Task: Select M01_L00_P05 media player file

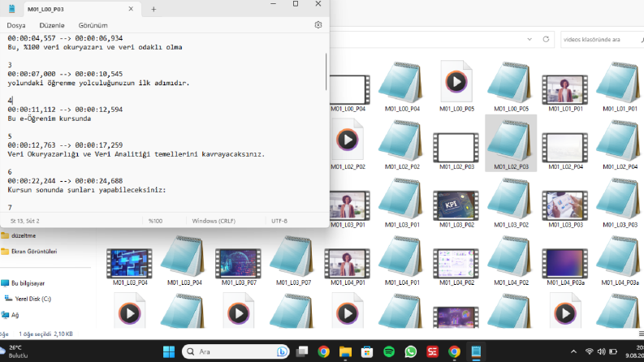Action: (456, 87)
